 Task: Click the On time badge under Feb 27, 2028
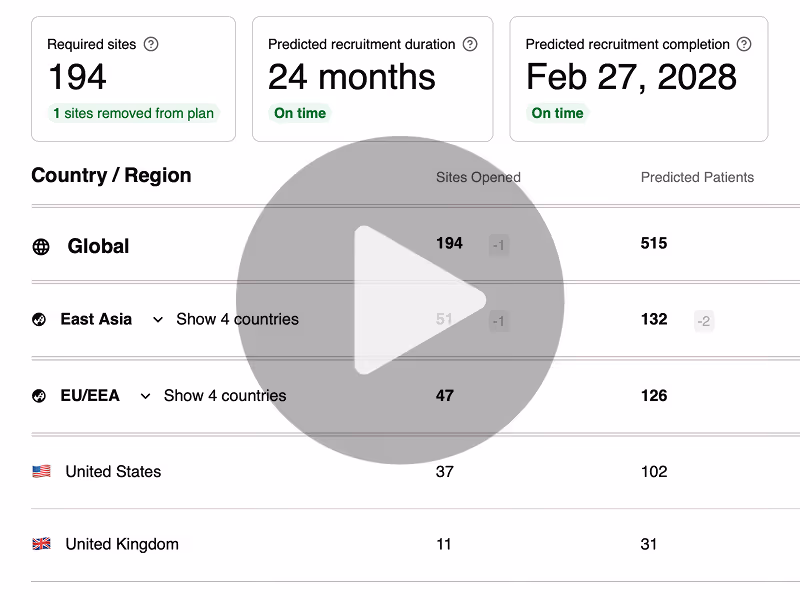click(557, 113)
